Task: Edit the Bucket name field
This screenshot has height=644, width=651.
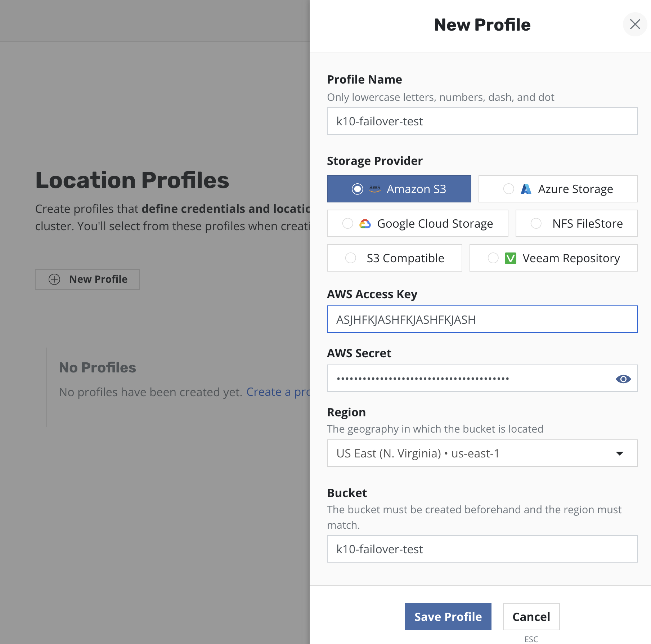Action: 482,549
